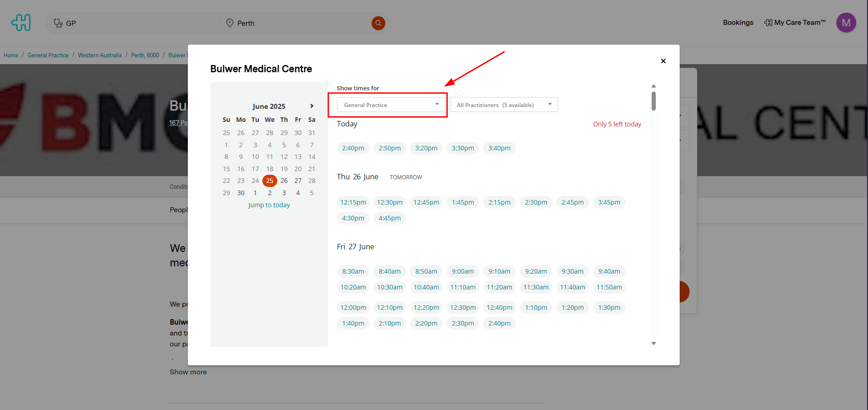
Task: Click the HotDoc logo icon
Action: (x=21, y=23)
